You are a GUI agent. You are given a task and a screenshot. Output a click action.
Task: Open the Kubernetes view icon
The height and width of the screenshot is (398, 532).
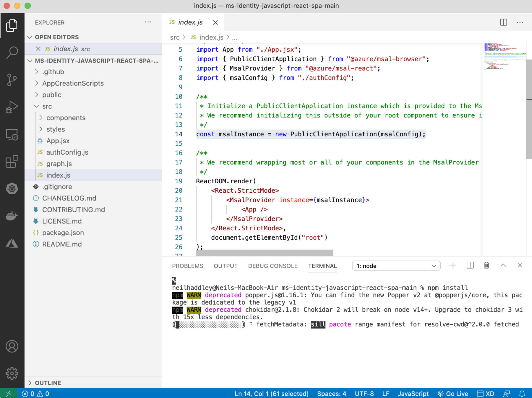12,189
